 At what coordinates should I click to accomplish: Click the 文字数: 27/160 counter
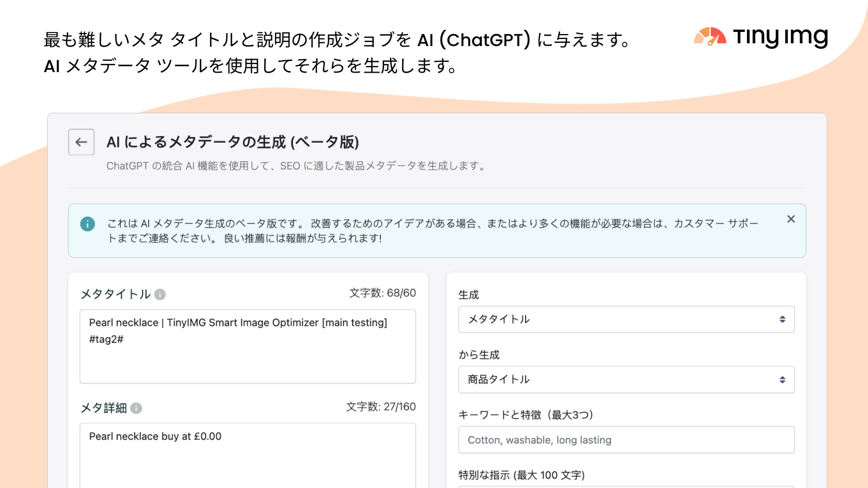click(381, 407)
